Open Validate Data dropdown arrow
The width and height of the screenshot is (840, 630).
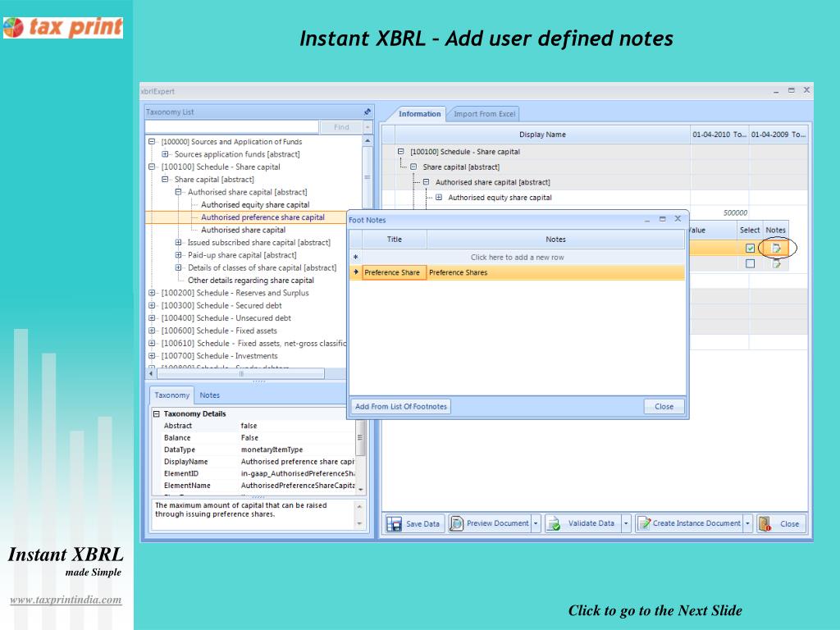(x=626, y=523)
